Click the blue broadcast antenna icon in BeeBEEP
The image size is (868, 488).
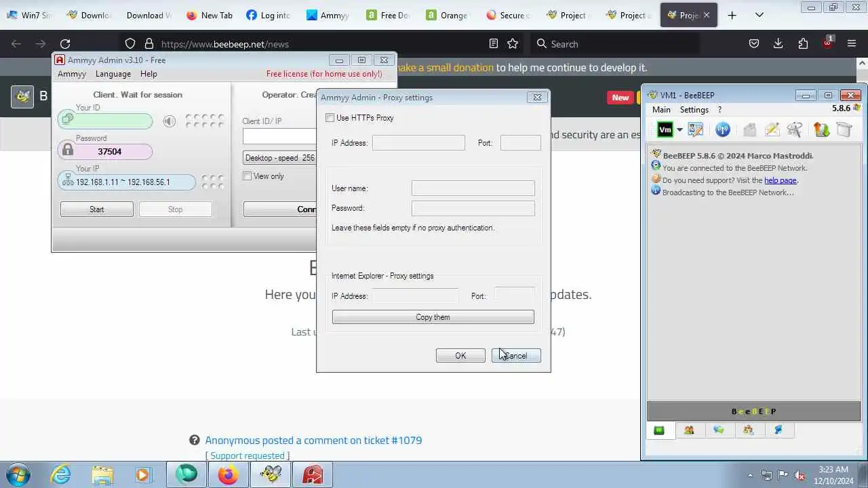[x=723, y=129]
